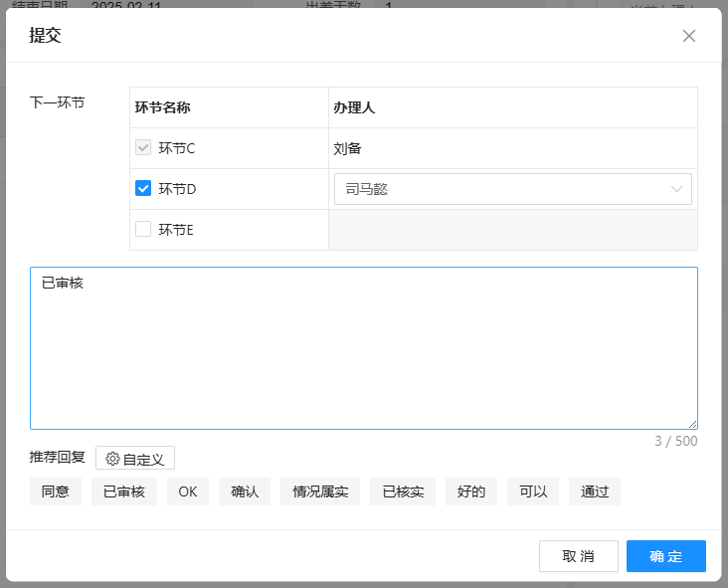
Task: Click the disabled 环节C checkbox
Action: point(143,148)
